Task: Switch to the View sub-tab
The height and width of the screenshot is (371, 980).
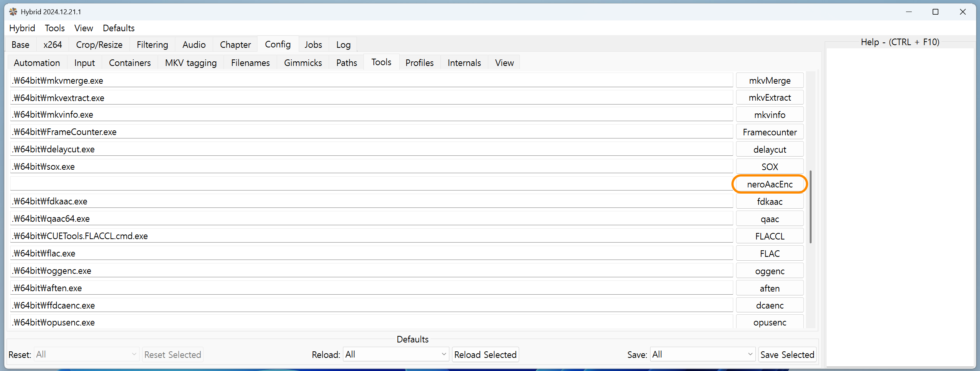Action: click(x=504, y=63)
